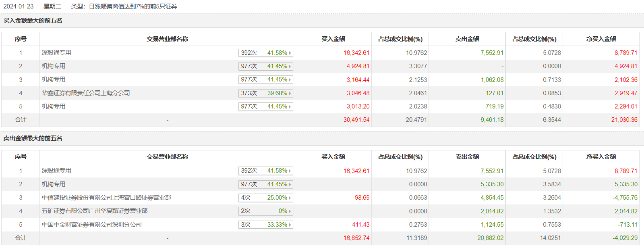Click arrow icon next to 25.00% rate
The width and height of the screenshot is (644, 246).
coord(290,198)
